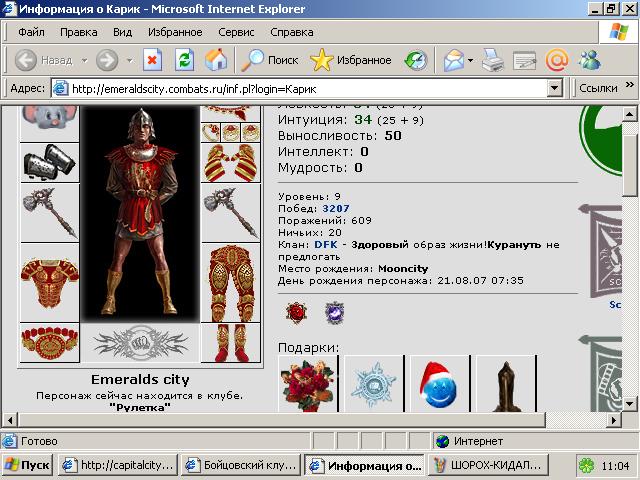This screenshot has width=640, height=480.
Task: Click the steel bracers item slot
Action: point(49,162)
